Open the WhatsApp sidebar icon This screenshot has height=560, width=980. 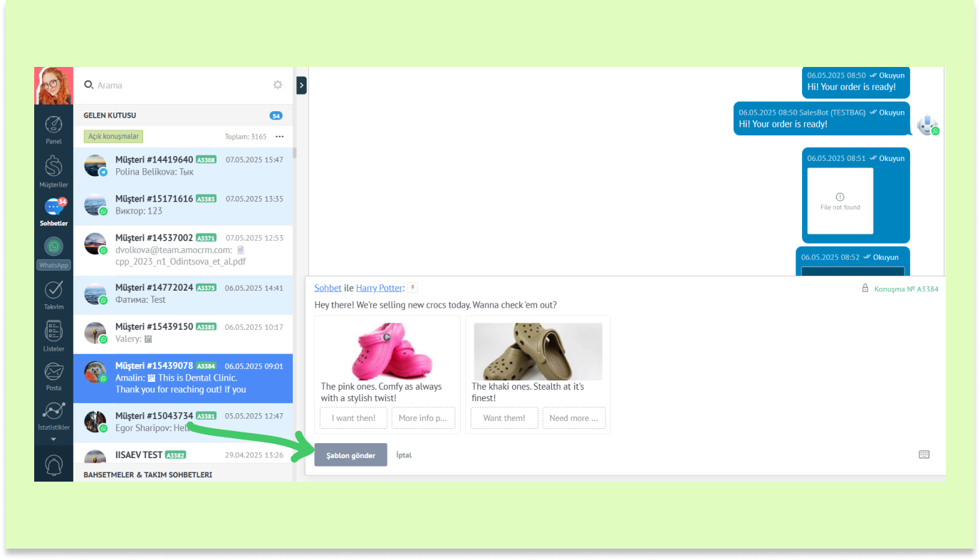pos(53,247)
